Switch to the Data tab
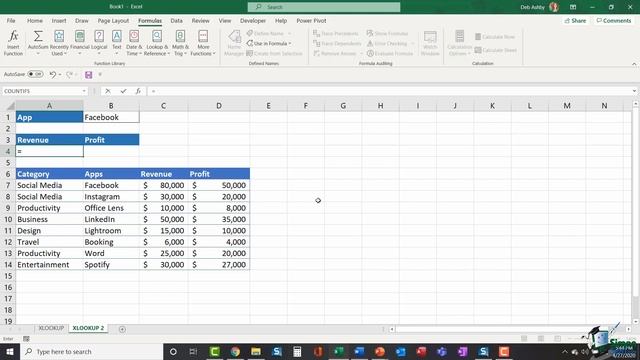The height and width of the screenshot is (360, 640). coord(176,20)
